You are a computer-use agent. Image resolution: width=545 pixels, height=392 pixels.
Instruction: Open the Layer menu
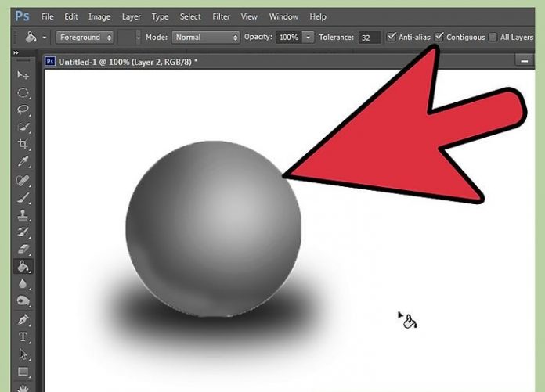(x=131, y=16)
